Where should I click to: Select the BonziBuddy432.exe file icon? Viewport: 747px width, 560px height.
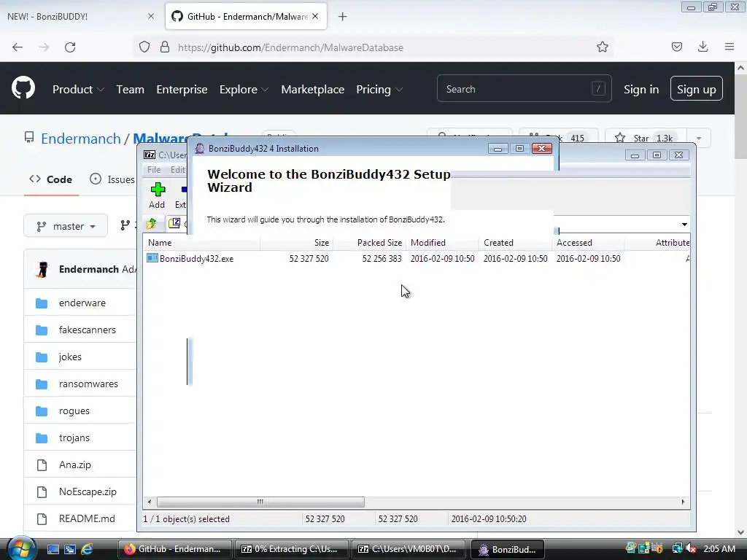click(152, 258)
